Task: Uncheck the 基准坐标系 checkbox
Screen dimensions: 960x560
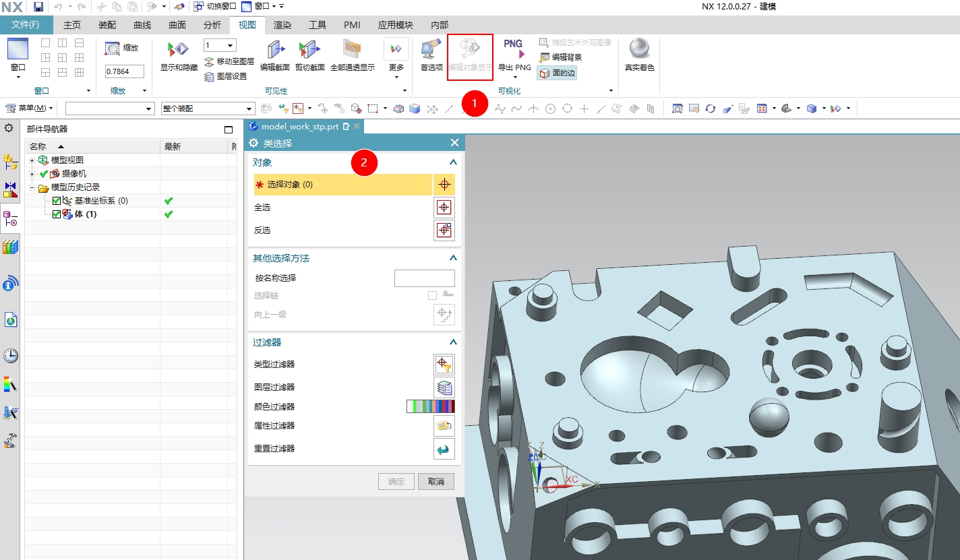Action: [x=55, y=200]
